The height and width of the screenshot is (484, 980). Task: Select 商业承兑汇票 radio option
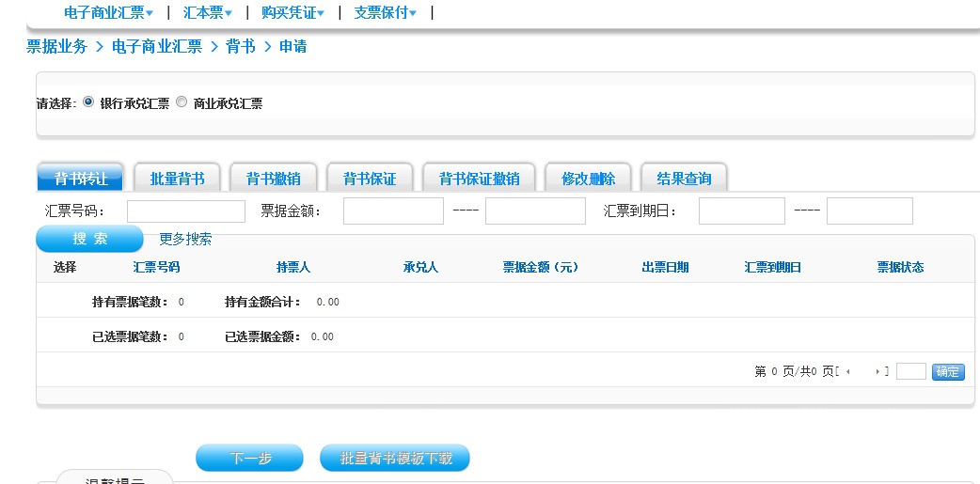tap(182, 102)
